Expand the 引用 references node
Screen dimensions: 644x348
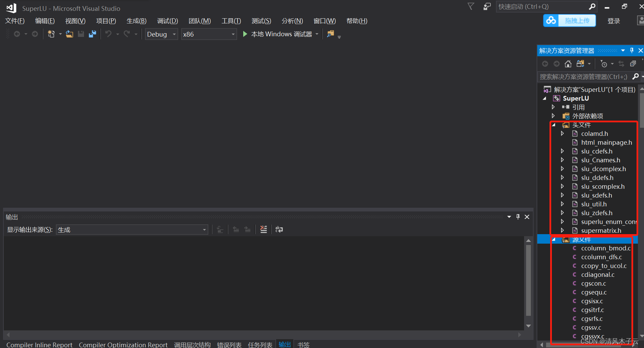point(553,107)
